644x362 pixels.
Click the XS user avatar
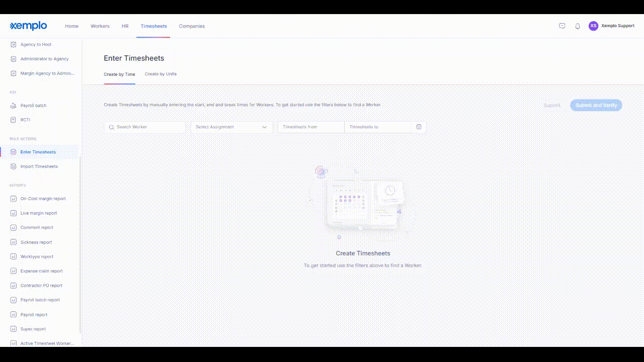[x=593, y=26]
